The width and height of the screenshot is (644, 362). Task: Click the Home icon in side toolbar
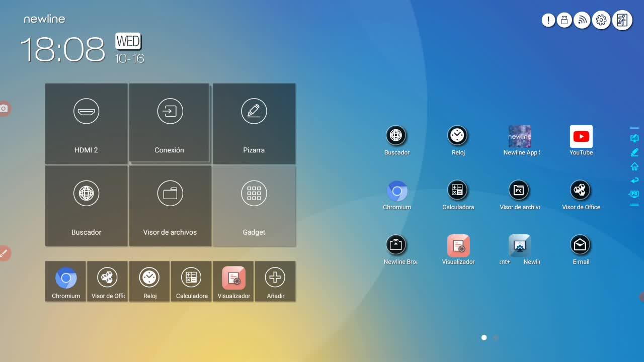pos(634,166)
